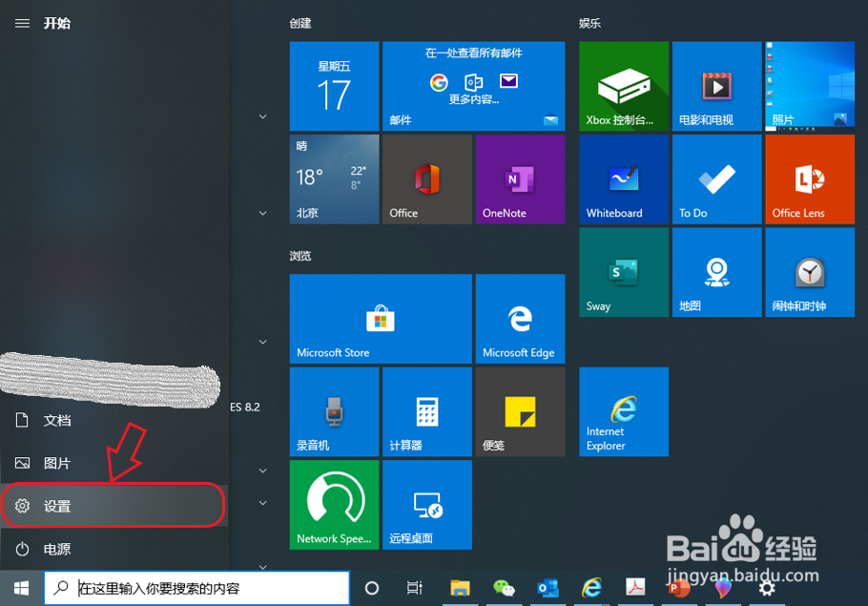Click the ES 8.2 app list entry
The height and width of the screenshot is (606, 868).
245,407
